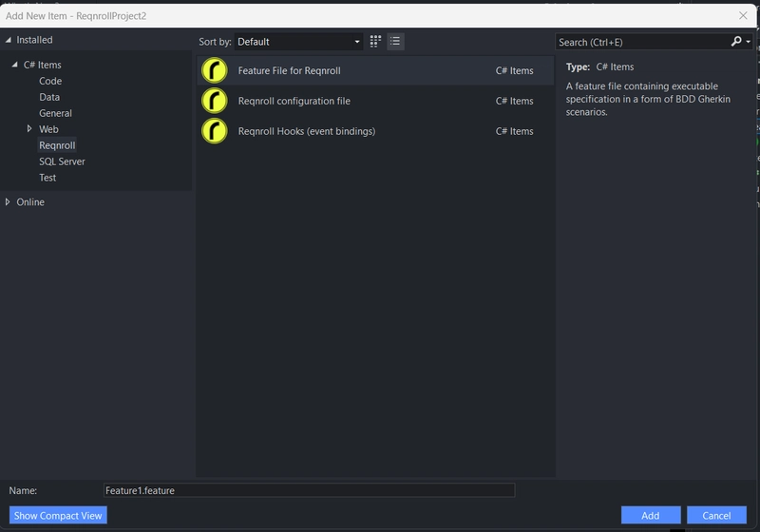Collapse the Installed section

tap(9, 40)
